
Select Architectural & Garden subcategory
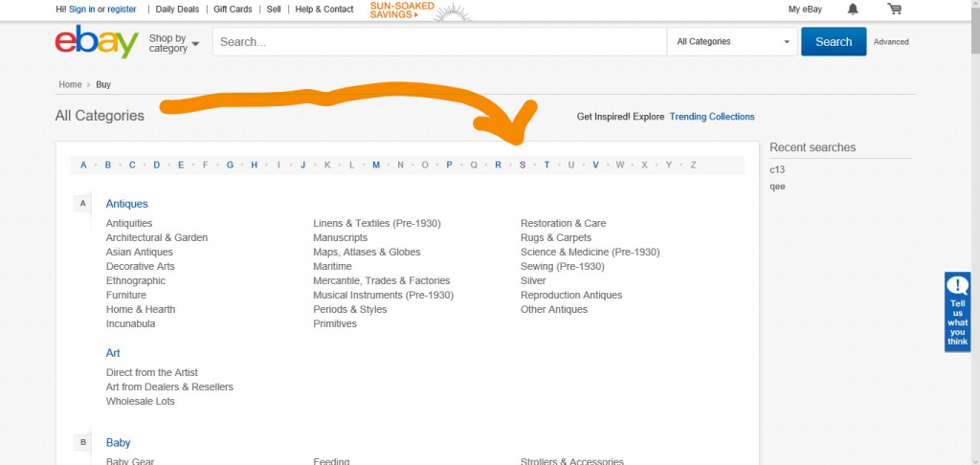(x=156, y=237)
